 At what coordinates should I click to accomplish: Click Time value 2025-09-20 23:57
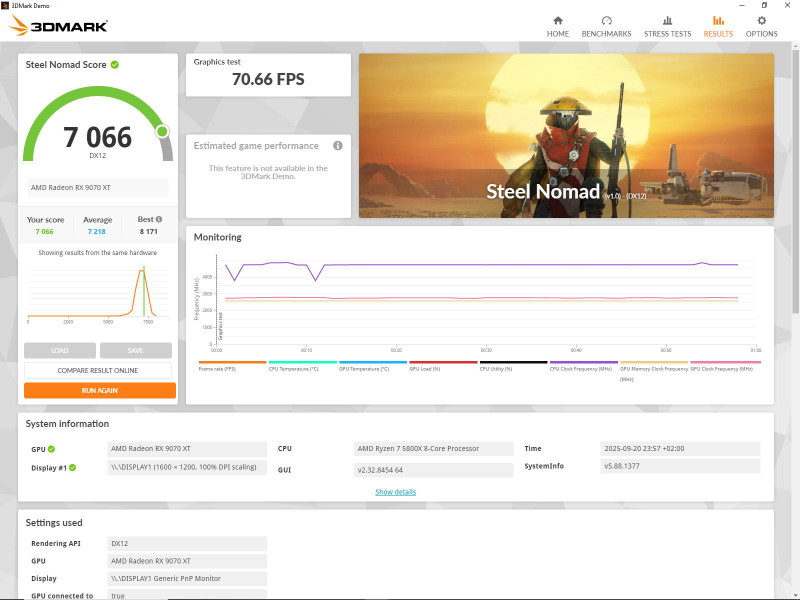click(x=680, y=449)
